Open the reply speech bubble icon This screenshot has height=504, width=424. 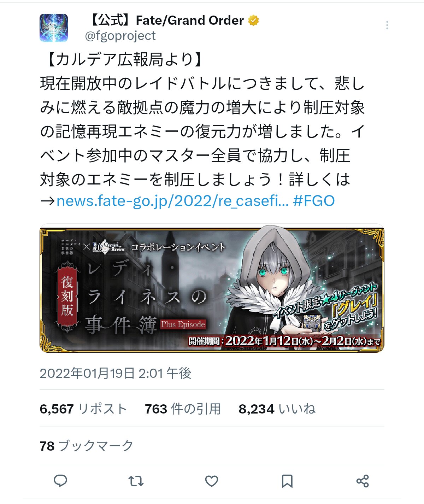tap(60, 481)
